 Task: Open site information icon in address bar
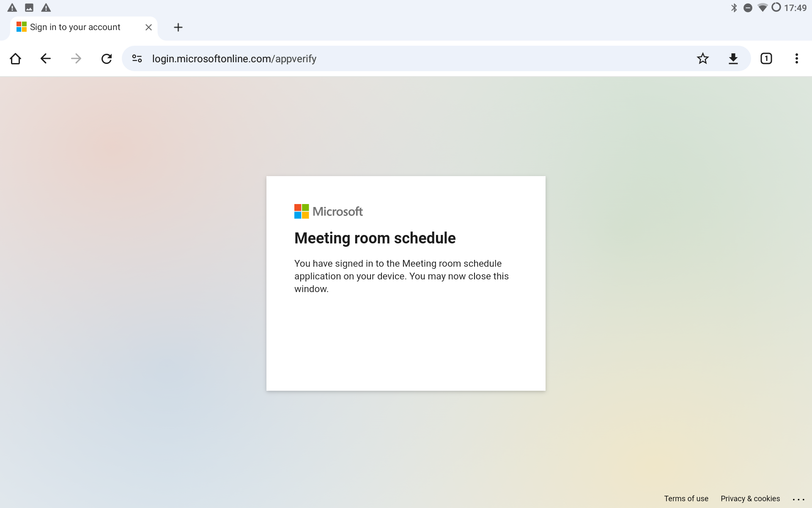[137, 58]
